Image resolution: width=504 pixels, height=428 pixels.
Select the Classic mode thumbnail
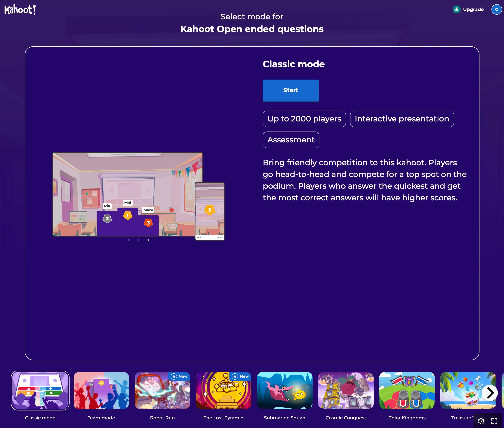[x=40, y=390]
